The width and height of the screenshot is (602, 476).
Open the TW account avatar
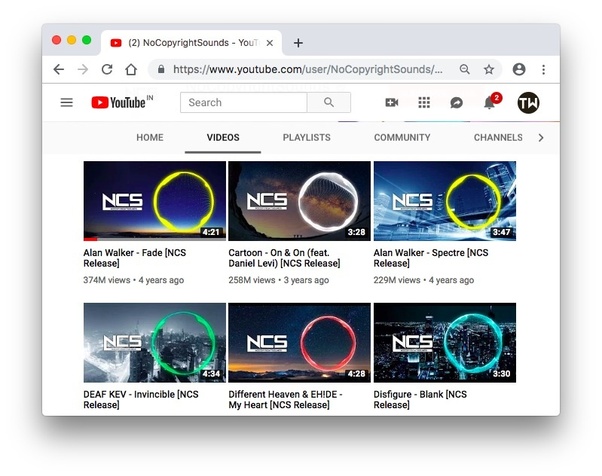pos(528,102)
